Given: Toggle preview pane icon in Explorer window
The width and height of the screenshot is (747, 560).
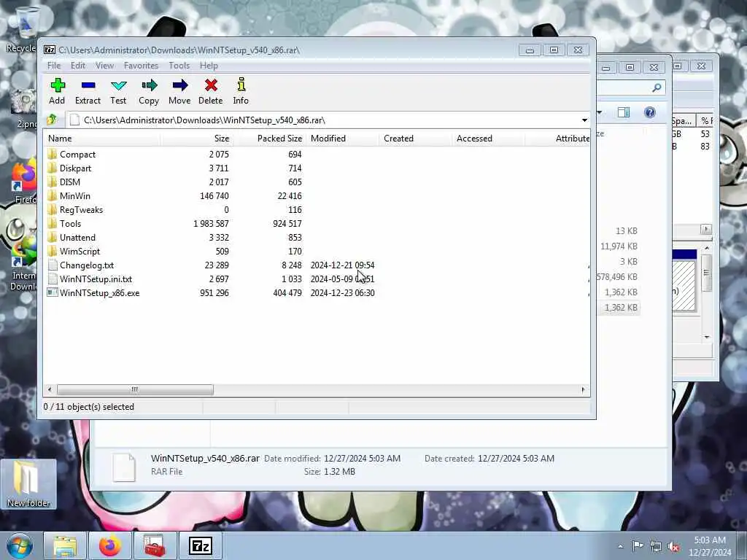Looking at the screenshot, I should 624,112.
